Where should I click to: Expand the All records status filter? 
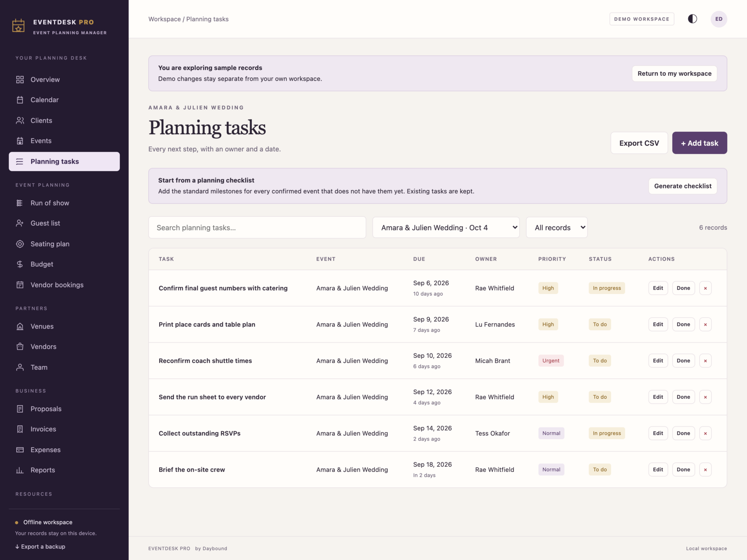tap(557, 227)
